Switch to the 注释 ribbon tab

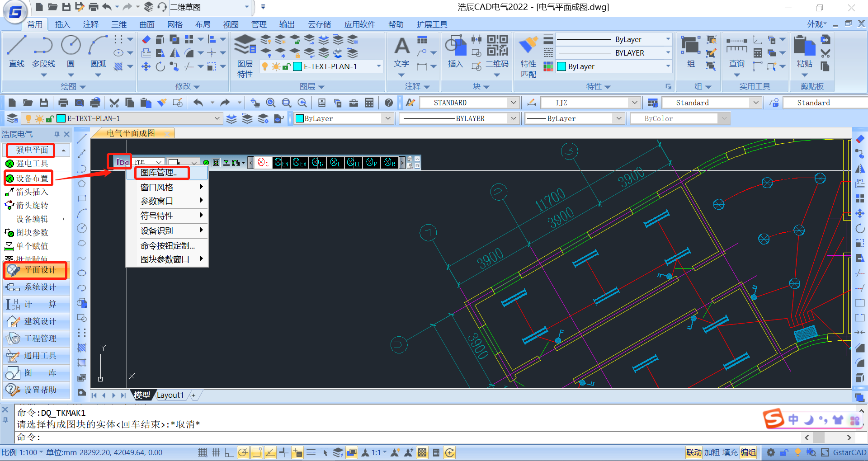coord(90,24)
